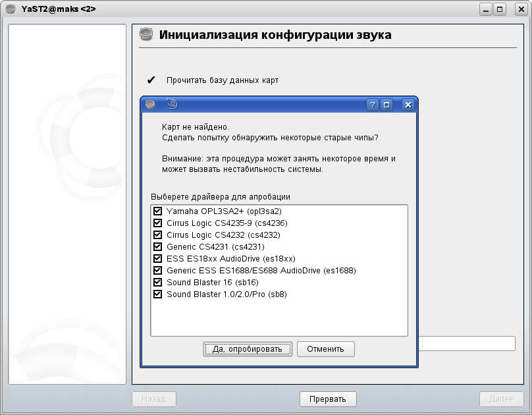Image resolution: width=532 pixels, height=415 pixels.
Task: Uncheck the Yamaha OPL3SA2+ driver
Action: [157, 211]
